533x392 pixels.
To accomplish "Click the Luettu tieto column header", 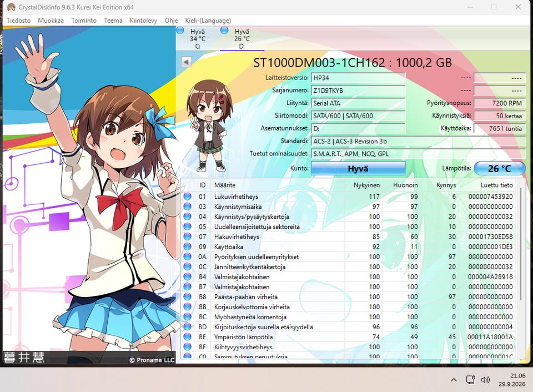I will point(488,185).
